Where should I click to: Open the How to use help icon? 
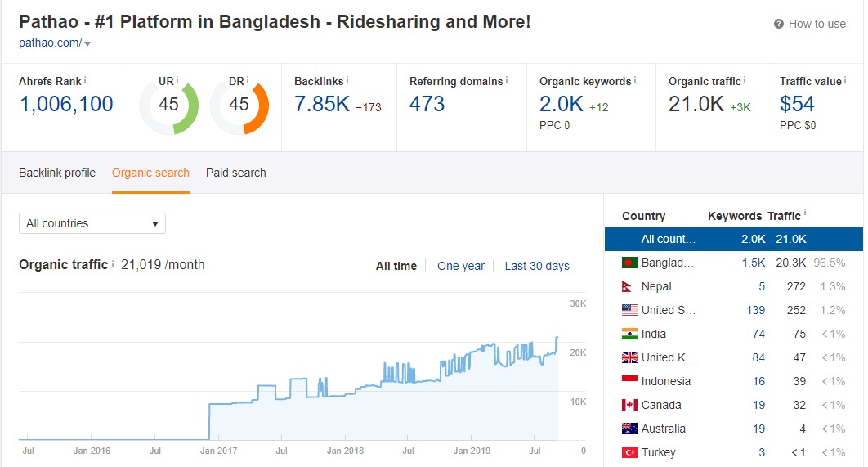(778, 24)
